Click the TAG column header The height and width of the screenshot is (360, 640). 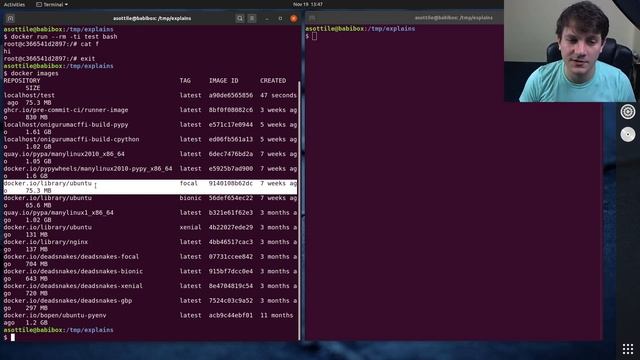click(185, 81)
